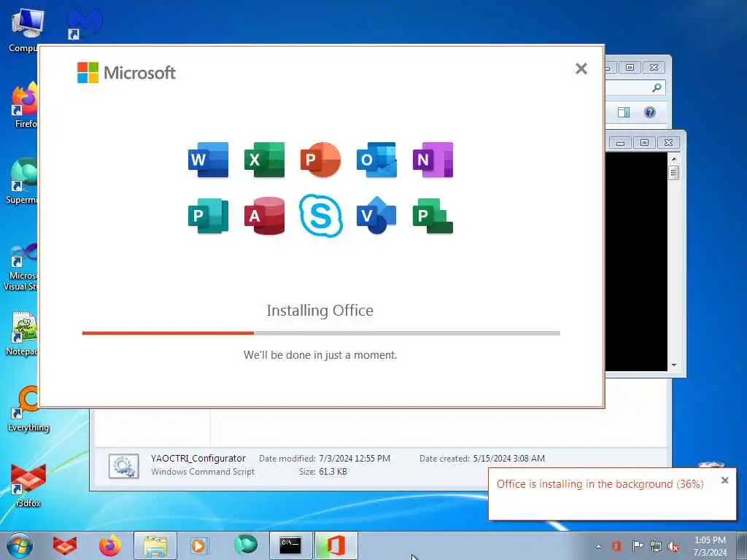Image resolution: width=747 pixels, height=560 pixels.
Task: Click the Access icon in the installer
Action: coord(264,216)
